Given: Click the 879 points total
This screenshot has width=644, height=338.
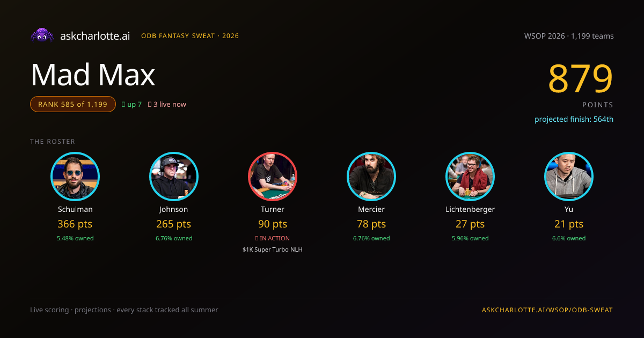Looking at the screenshot, I should tap(581, 79).
